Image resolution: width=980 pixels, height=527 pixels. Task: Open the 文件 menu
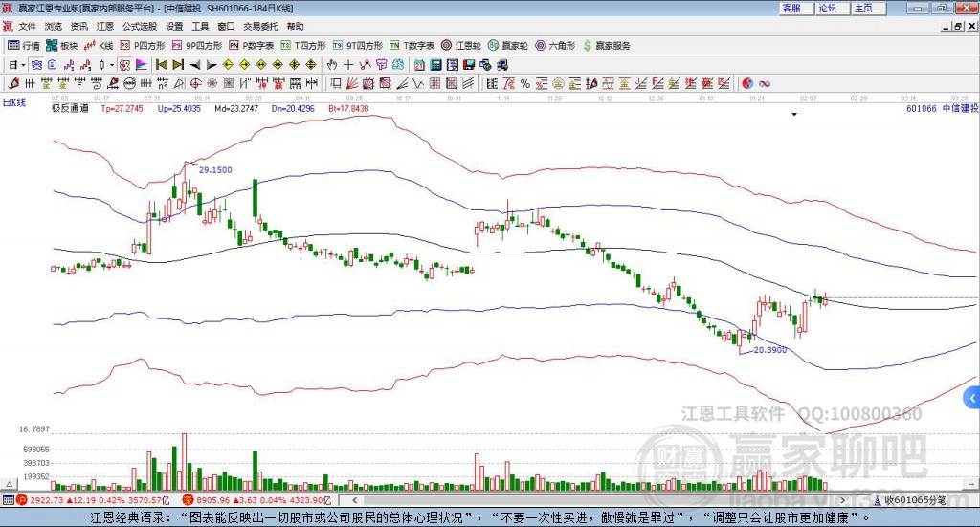pyautogui.click(x=28, y=26)
